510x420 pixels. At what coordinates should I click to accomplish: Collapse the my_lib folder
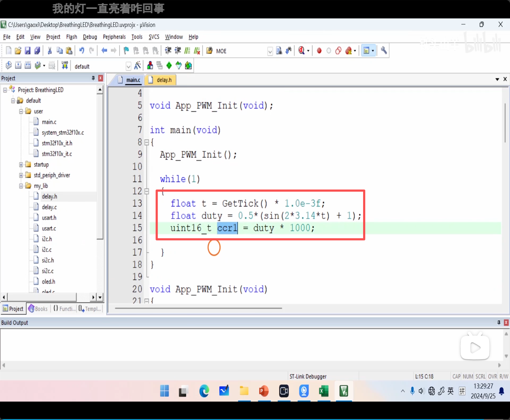point(21,186)
